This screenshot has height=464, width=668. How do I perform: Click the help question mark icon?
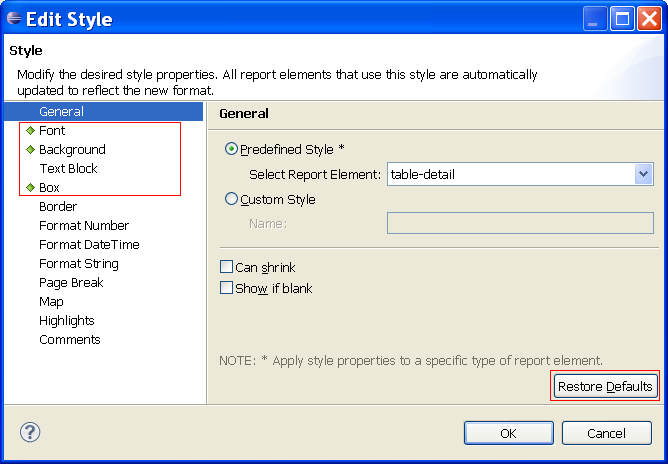point(29,433)
